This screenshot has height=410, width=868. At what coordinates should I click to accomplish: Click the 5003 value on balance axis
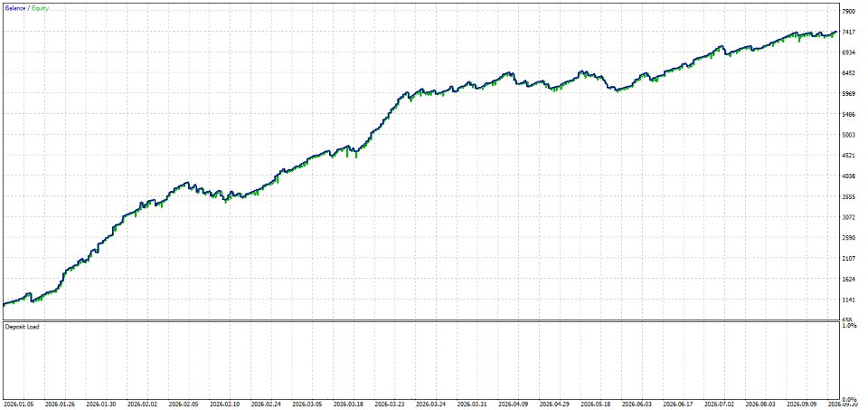848,135
